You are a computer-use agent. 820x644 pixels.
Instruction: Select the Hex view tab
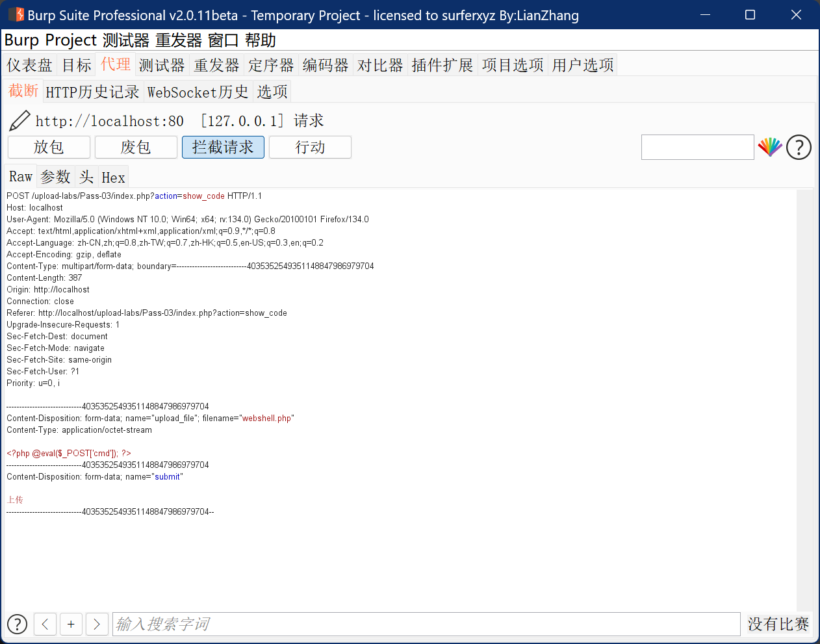113,177
